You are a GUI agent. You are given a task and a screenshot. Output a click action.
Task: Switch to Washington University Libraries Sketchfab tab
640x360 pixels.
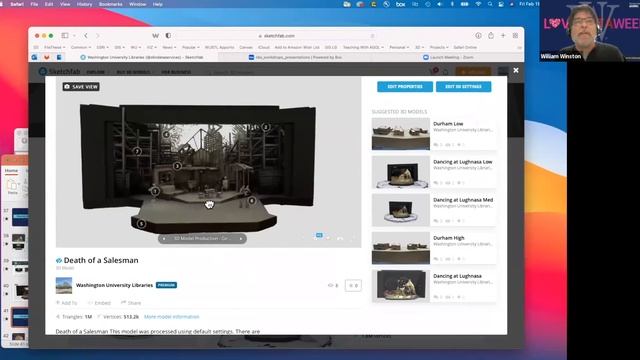[142, 58]
